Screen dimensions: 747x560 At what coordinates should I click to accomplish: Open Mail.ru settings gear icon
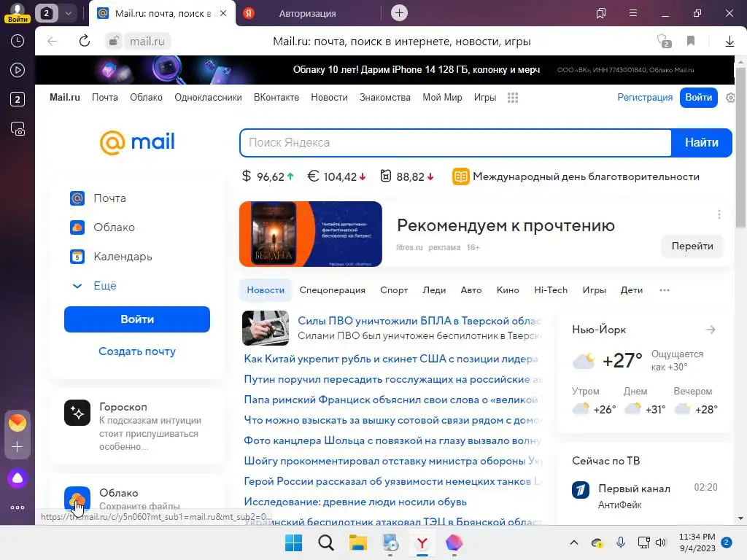(x=730, y=98)
